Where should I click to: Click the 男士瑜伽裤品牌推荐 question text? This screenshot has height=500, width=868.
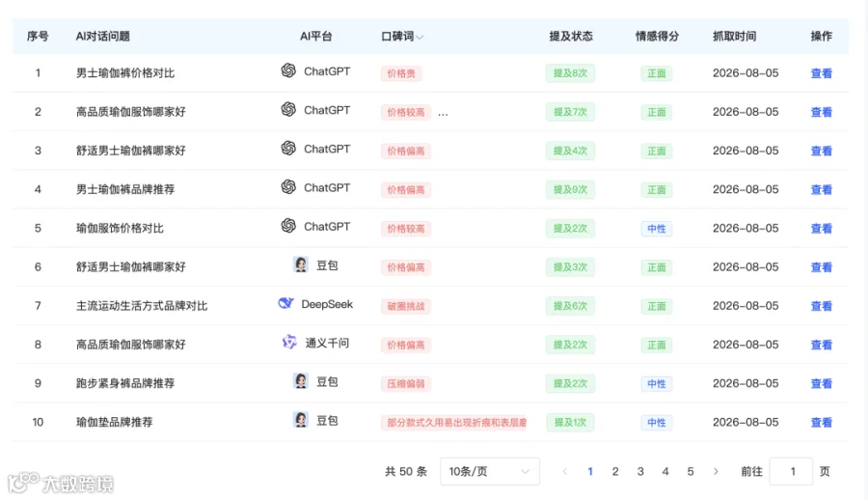[125, 189]
